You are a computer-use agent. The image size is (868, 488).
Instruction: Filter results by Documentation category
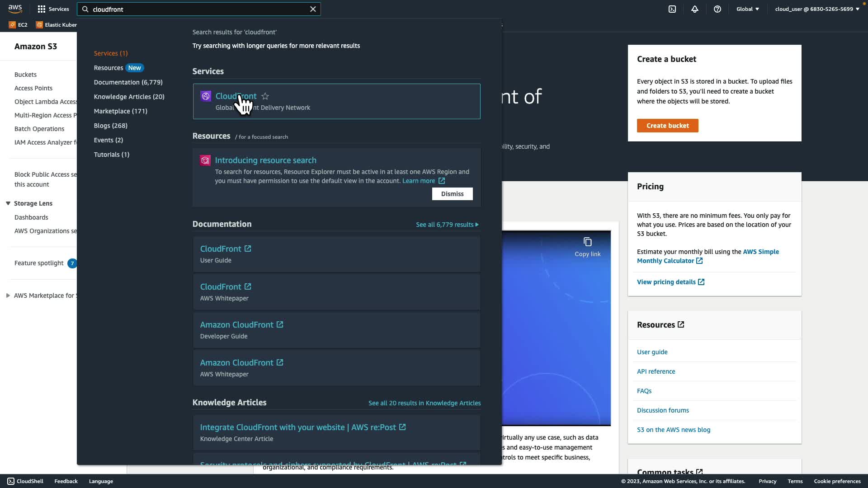tap(128, 82)
